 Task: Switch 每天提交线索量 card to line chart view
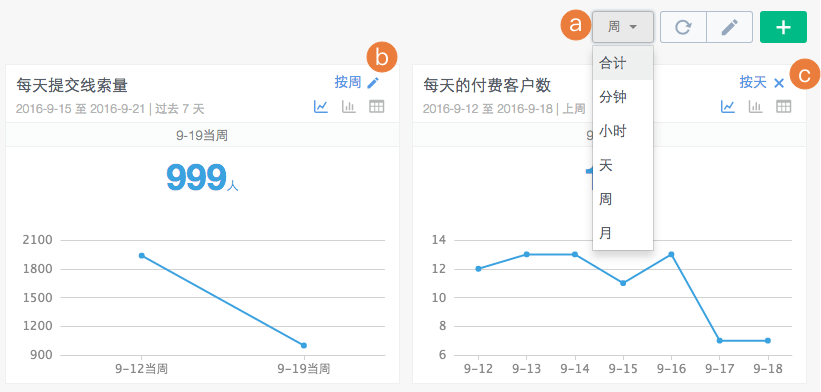point(320,107)
